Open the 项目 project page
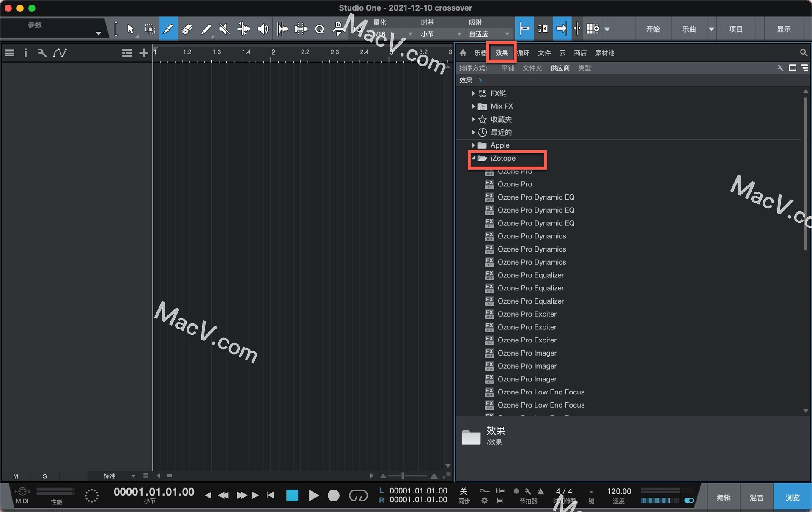 (x=736, y=29)
